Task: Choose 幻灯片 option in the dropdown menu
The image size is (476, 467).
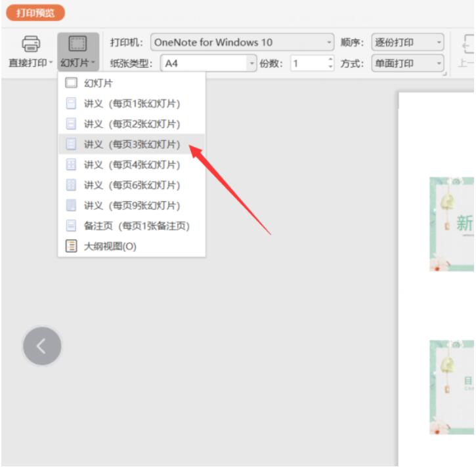Action: [131, 83]
